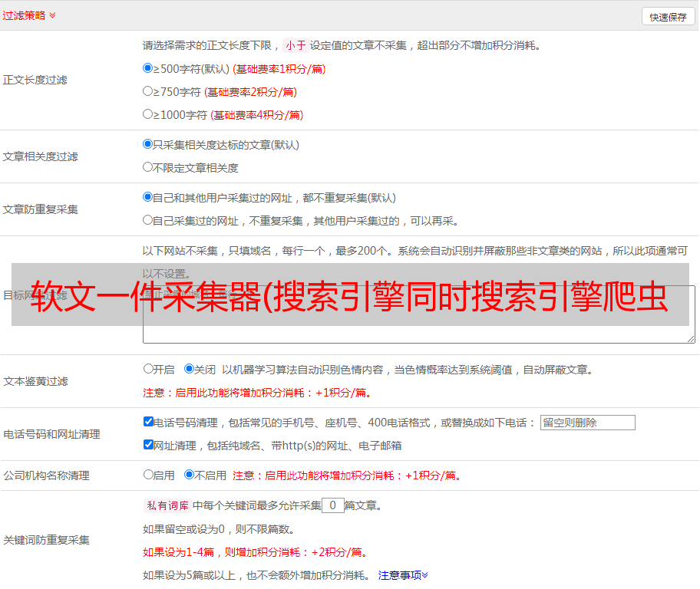Click the keyword article count field
This screenshot has width=700, height=589.
pos(332,505)
